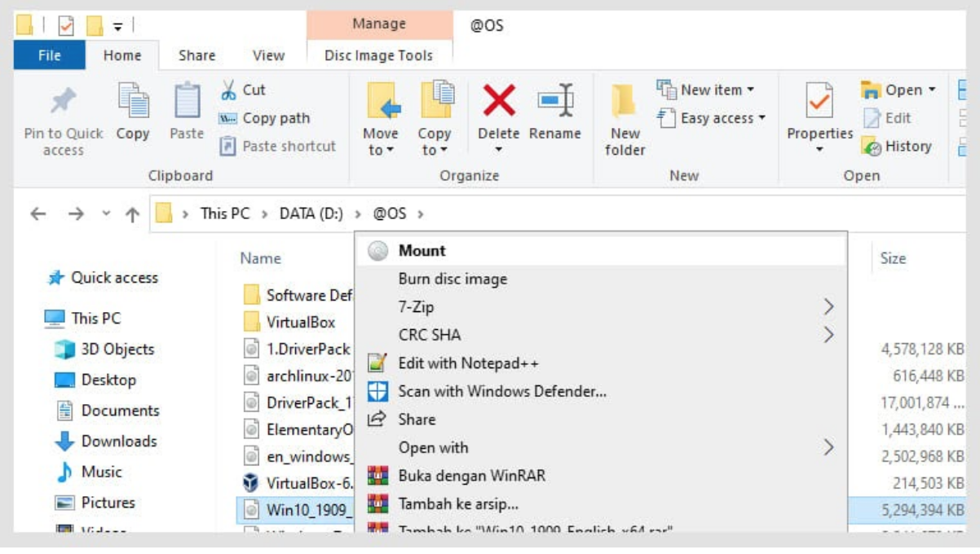This screenshot has height=554, width=980.
Task: Open the Move to dropdown
Action: [381, 142]
